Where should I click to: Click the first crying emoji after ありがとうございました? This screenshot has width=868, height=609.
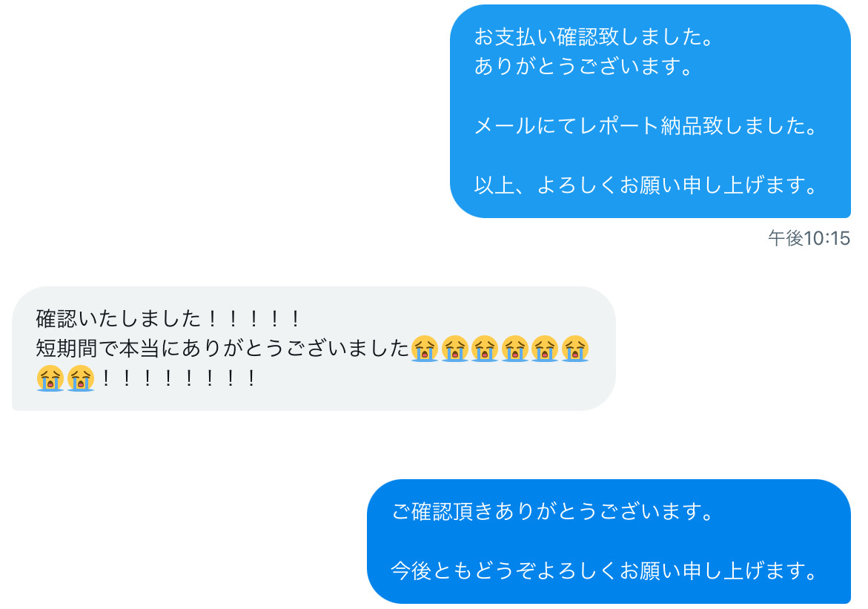click(425, 349)
